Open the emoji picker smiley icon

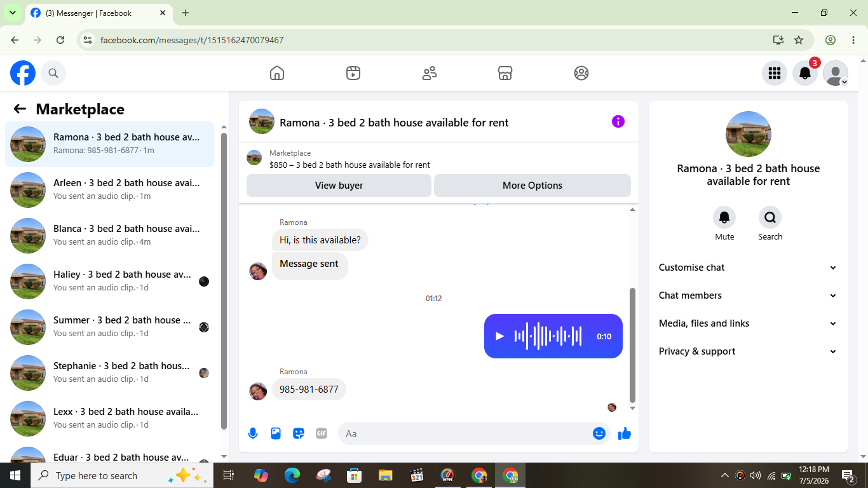(x=599, y=433)
